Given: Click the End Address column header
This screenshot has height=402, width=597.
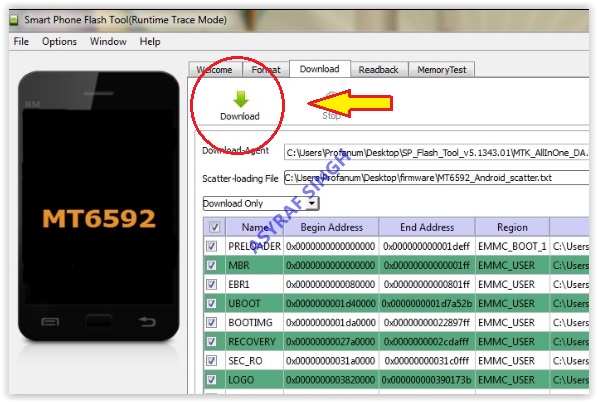Looking at the screenshot, I should coord(427,227).
